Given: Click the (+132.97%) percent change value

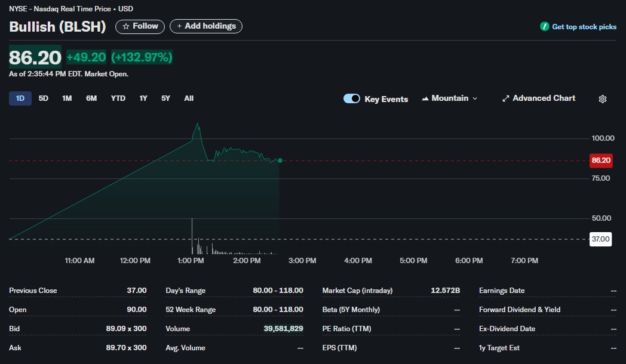Looking at the screenshot, I should (142, 57).
